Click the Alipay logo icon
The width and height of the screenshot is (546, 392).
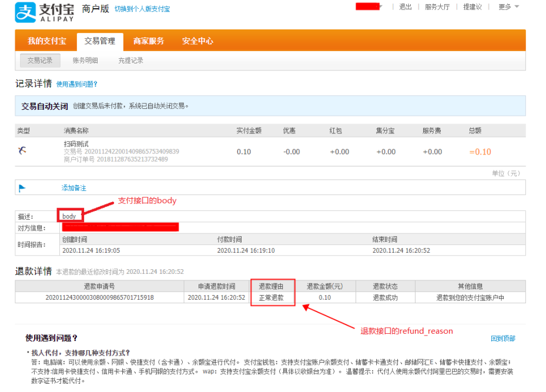(x=25, y=11)
